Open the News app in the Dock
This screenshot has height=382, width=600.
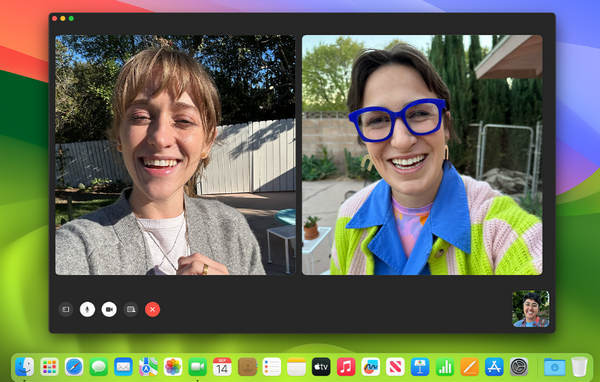(x=395, y=367)
